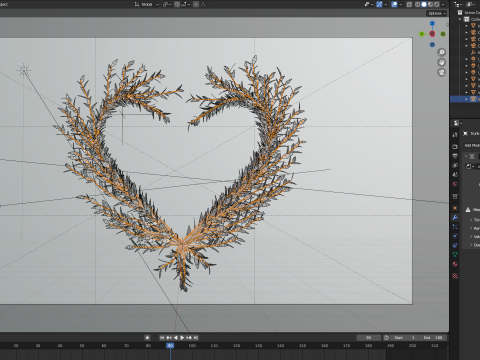The width and height of the screenshot is (480, 360).
Task: Click the Add Modifier button
Action: coord(472,145)
